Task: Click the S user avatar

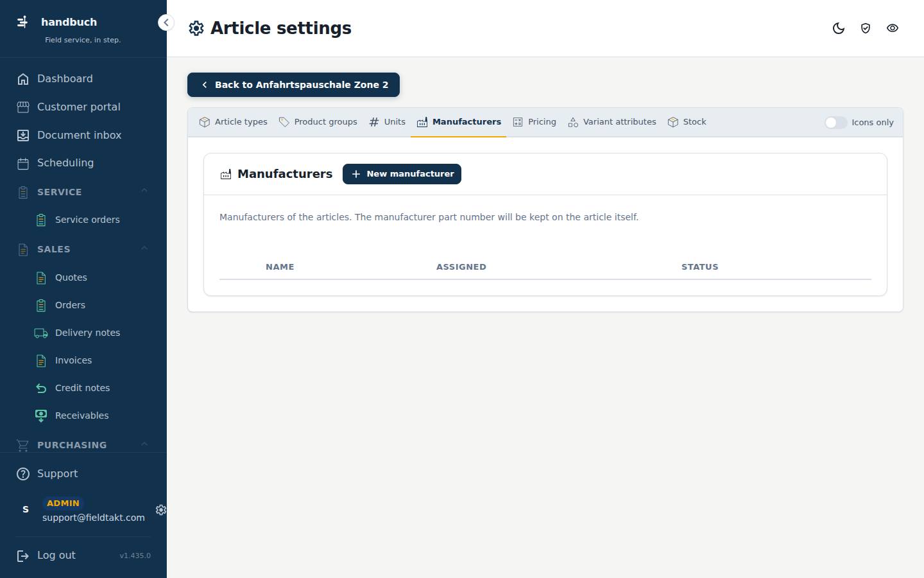Action: click(26, 509)
